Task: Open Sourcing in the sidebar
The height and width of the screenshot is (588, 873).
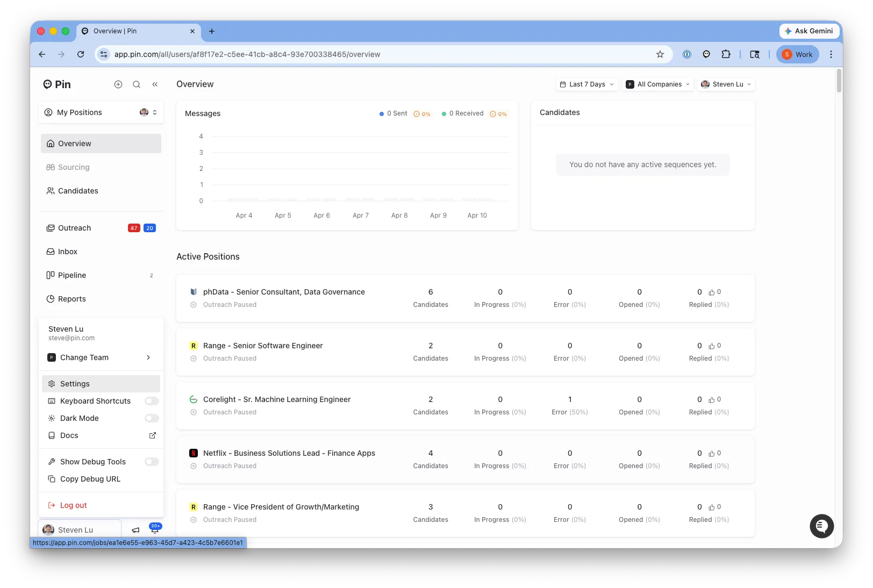Action: point(101,167)
